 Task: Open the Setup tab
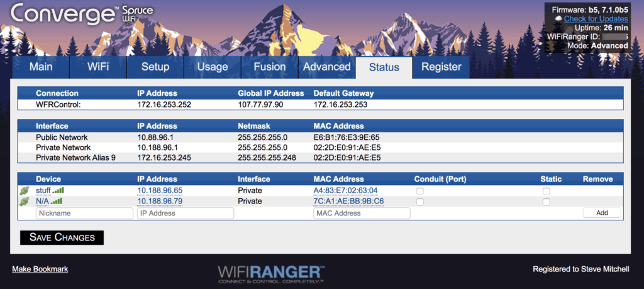(155, 67)
